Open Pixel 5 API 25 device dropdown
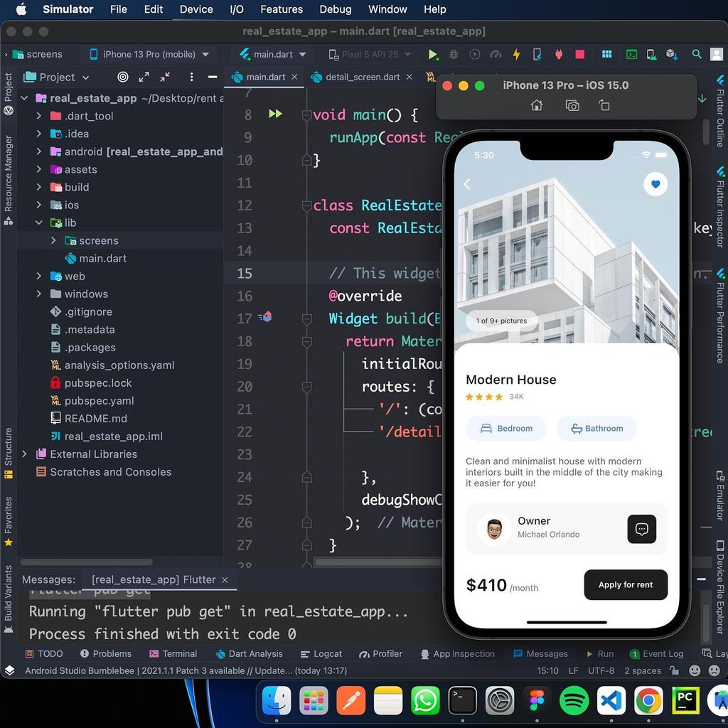Screen dimensions: 728x728 [x=370, y=54]
